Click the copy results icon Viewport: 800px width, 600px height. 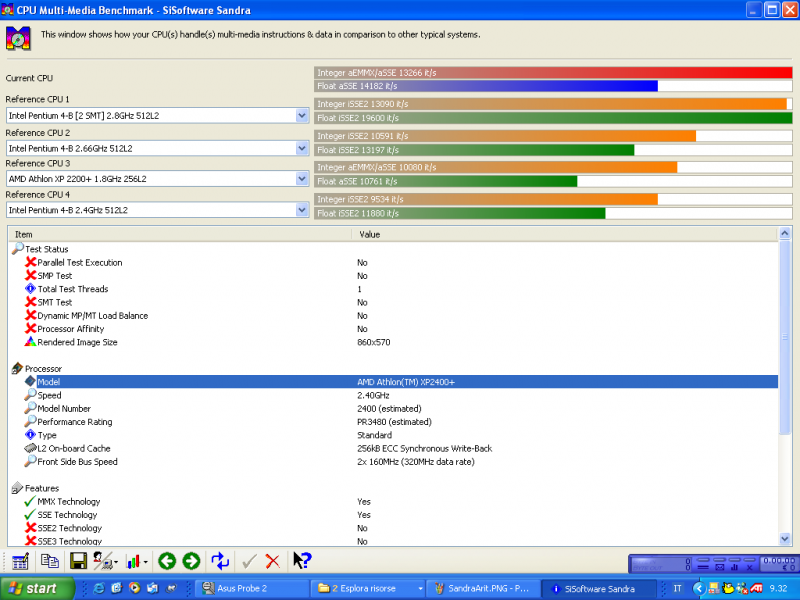click(x=49, y=561)
